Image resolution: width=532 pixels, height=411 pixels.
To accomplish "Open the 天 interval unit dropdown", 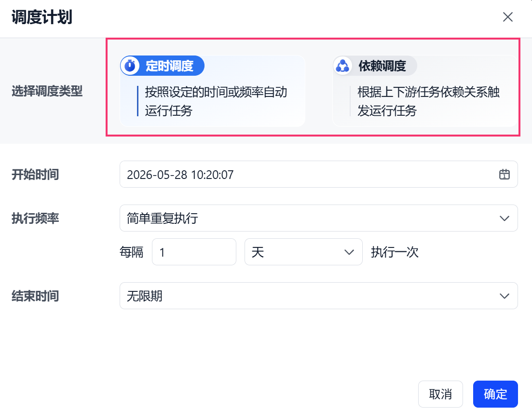I will coord(303,252).
